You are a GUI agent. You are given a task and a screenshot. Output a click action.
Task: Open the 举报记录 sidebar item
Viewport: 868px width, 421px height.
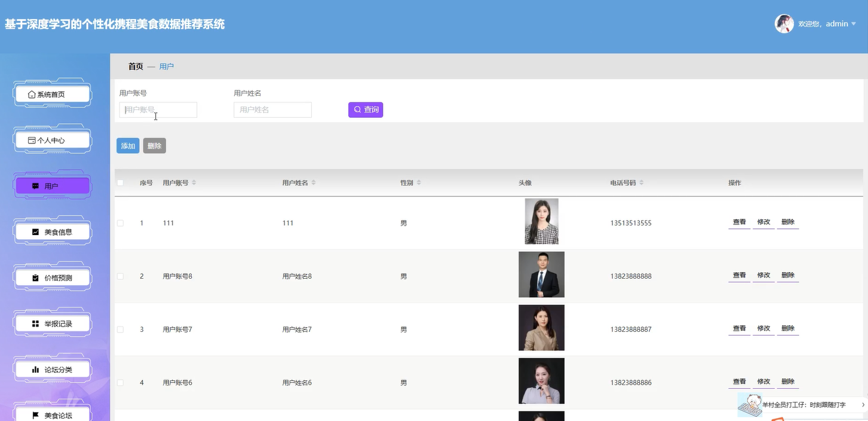click(x=52, y=324)
